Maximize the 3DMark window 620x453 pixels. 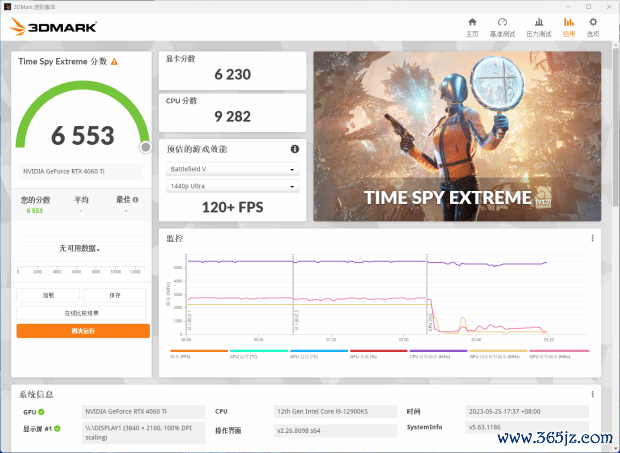point(589,7)
